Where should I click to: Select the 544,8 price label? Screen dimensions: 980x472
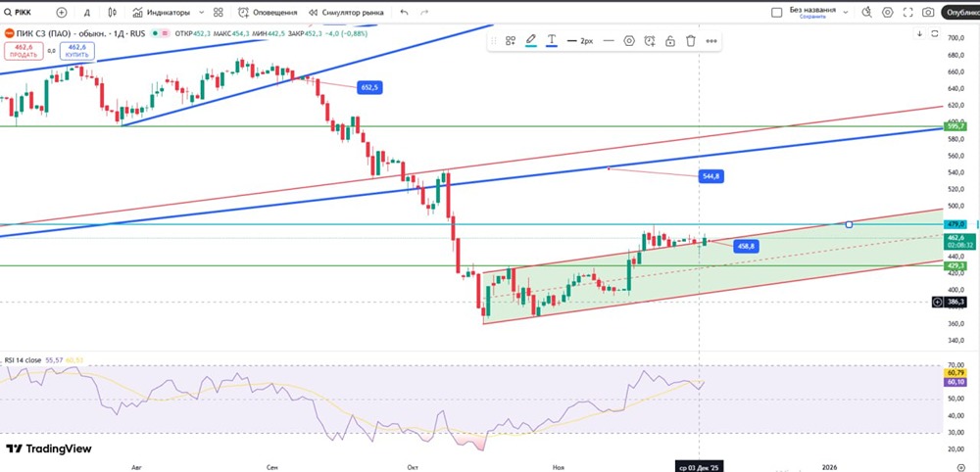(710, 176)
